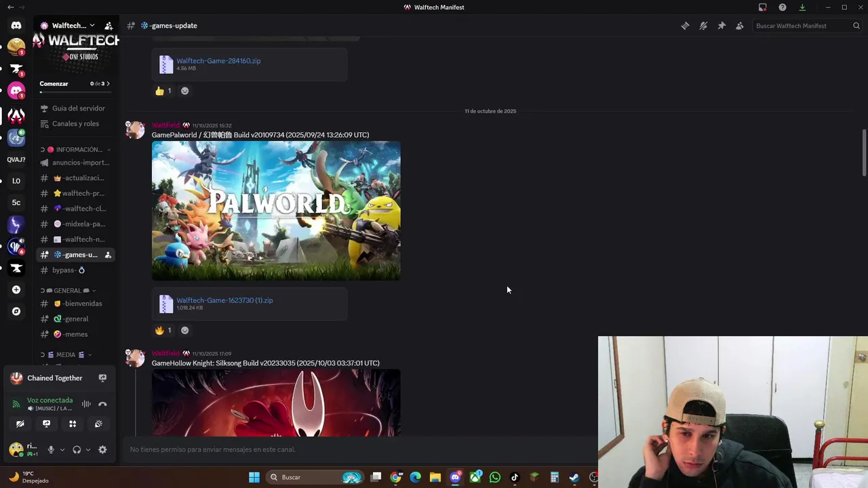Open the Help question mark icon
Screen dimensions: 868x488
tap(783, 7)
